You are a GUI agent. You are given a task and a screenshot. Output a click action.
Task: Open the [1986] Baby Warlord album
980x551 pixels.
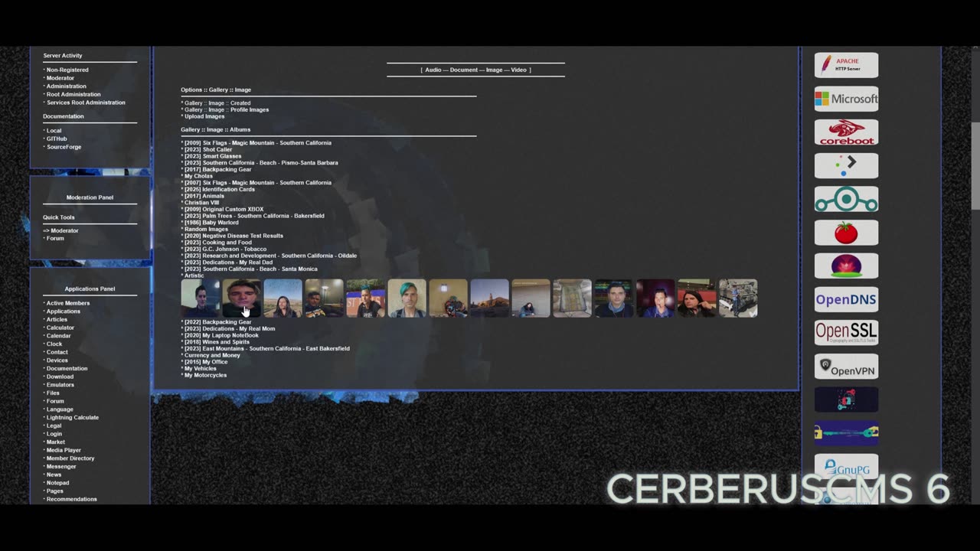click(211, 223)
